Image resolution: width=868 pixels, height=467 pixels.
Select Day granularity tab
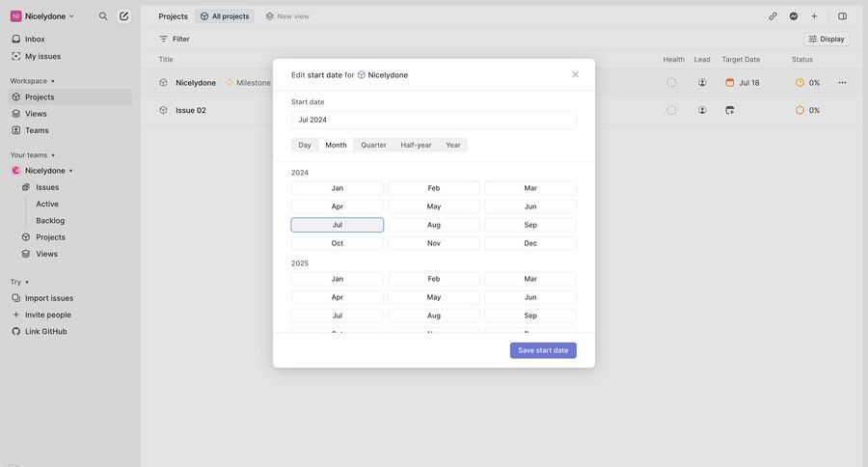[x=305, y=145]
